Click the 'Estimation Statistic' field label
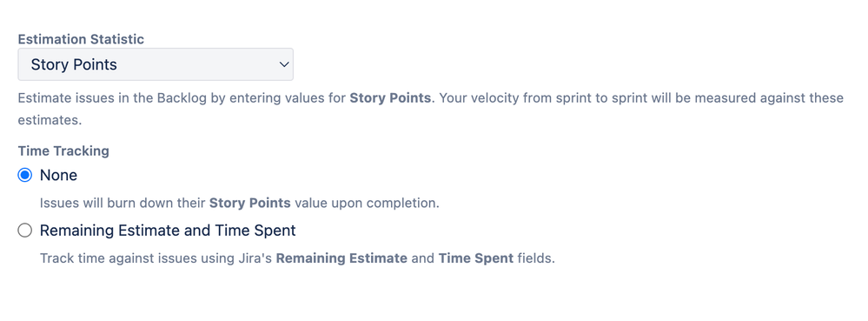Screen dimensions: 868x321 (81, 39)
